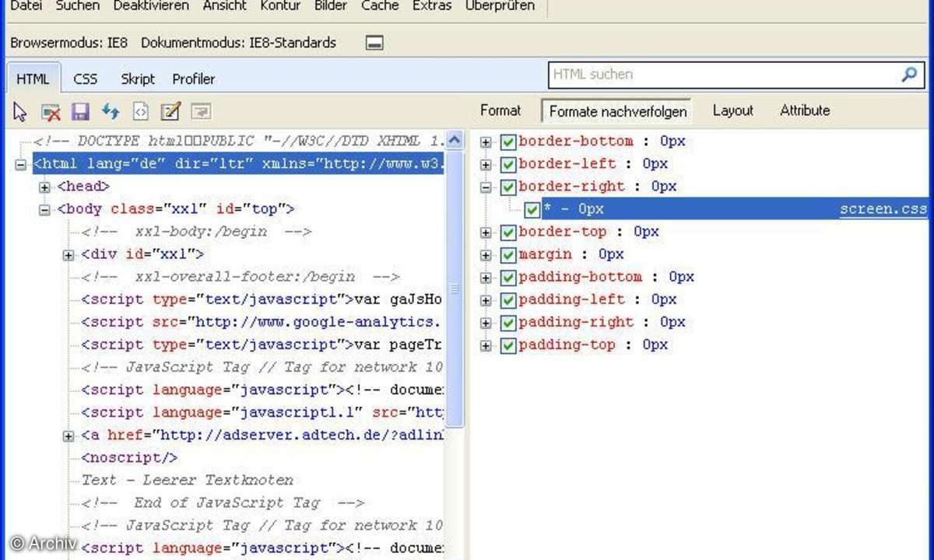Switch to the Profiler tab
This screenshot has height=560, width=934.
(x=194, y=79)
